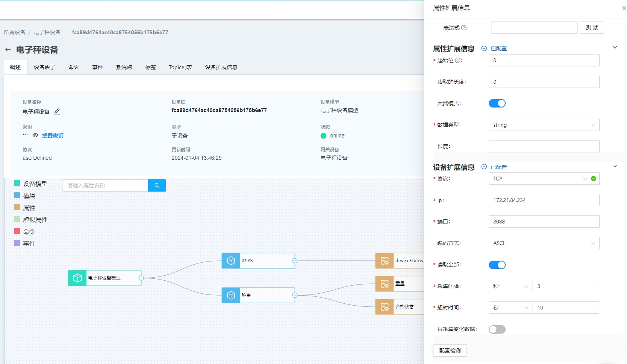Select the deviceStatus property node icon
Image resolution: width=627 pixels, height=364 pixels.
click(x=384, y=261)
